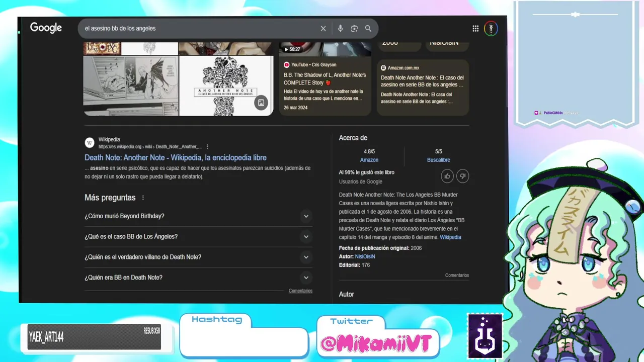Open 'Death Note: Another Note - Wikipedia' result

click(176, 158)
